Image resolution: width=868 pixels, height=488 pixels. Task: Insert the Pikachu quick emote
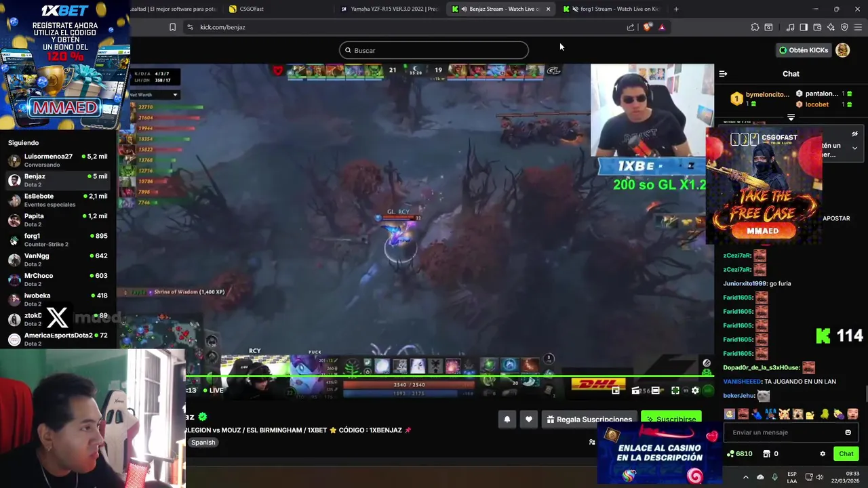pyautogui.click(x=784, y=413)
